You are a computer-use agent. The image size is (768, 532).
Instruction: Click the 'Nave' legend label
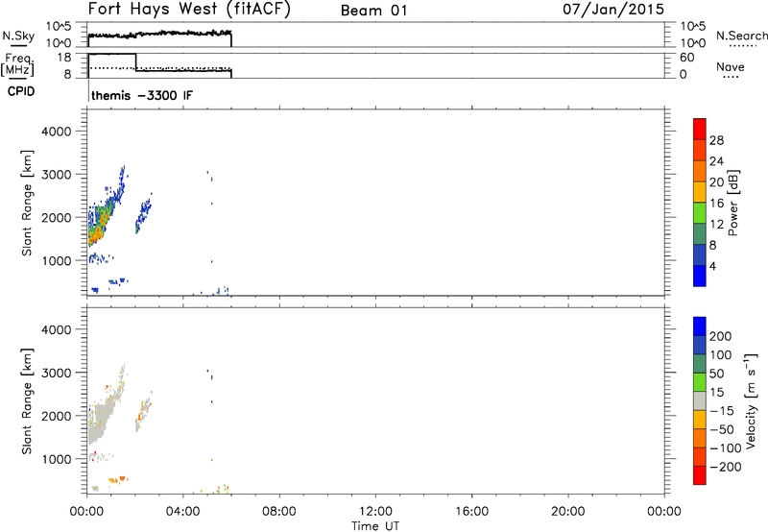pos(731,66)
